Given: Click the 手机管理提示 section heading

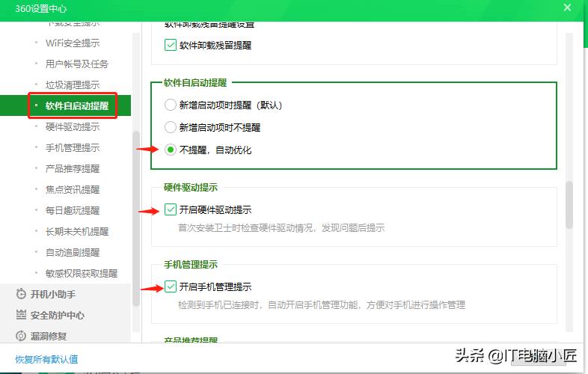Looking at the screenshot, I should click(x=191, y=265).
